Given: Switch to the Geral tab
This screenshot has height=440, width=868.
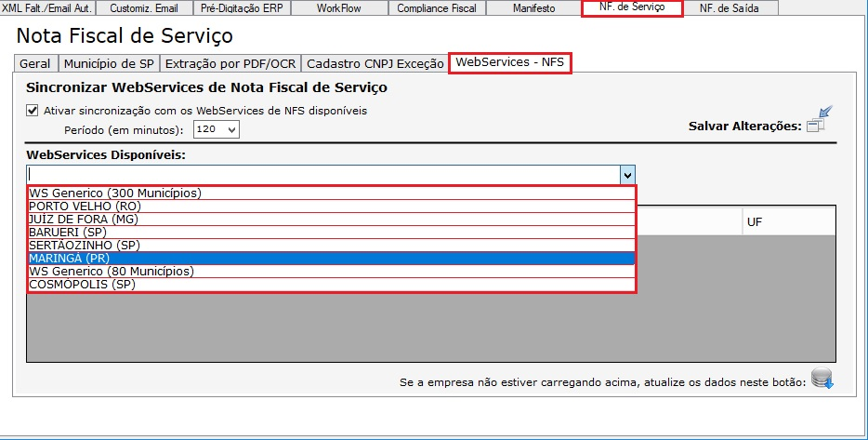Looking at the screenshot, I should (35, 64).
